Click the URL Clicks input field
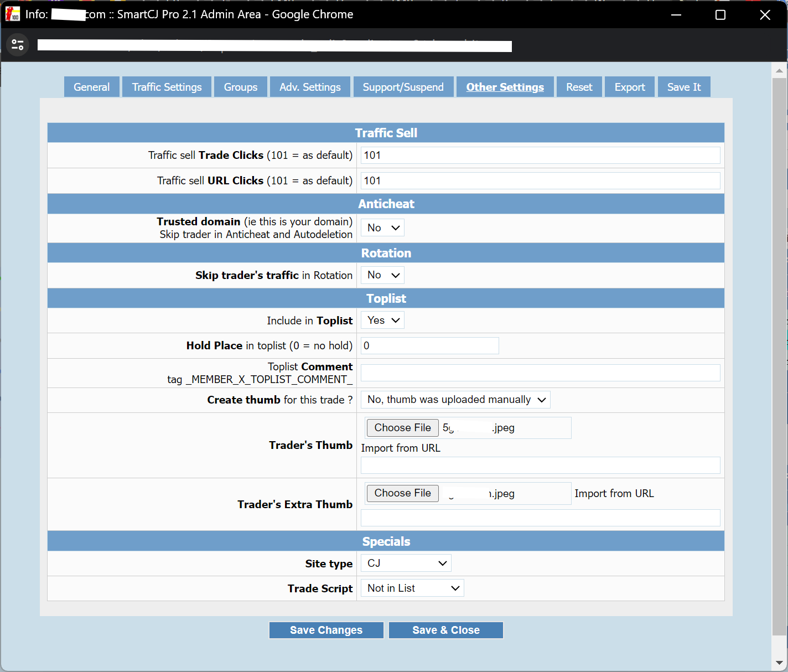 (540, 180)
